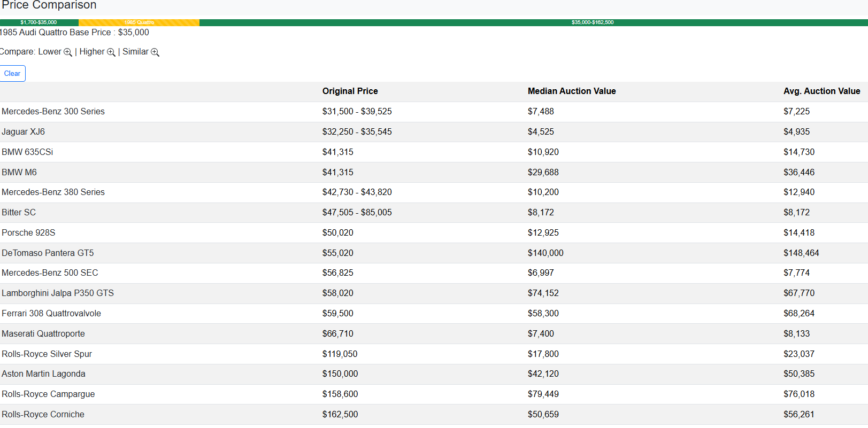Image resolution: width=868 pixels, height=428 pixels.
Task: Select Jaguar XJ6 row name
Action: point(23,132)
